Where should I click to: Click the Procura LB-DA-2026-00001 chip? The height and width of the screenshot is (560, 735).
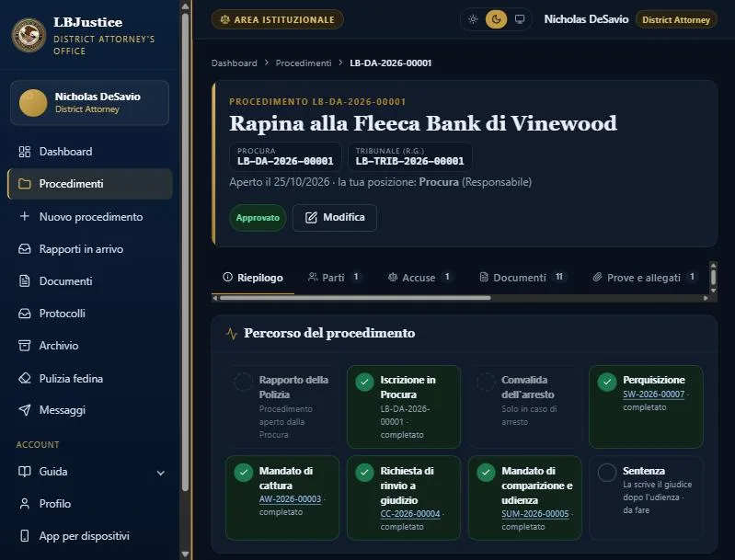pyautogui.click(x=285, y=156)
